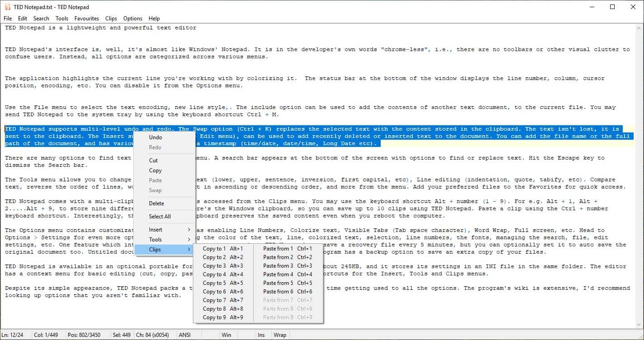Open the File menu
This screenshot has height=340, width=644.
(x=8, y=19)
